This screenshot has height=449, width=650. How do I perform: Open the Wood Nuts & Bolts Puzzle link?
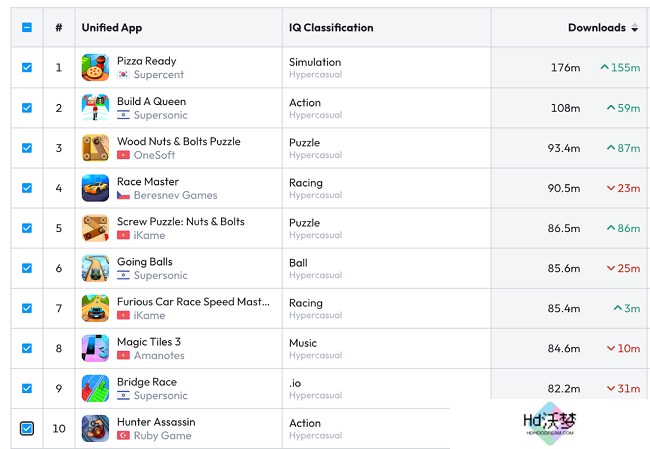click(179, 141)
